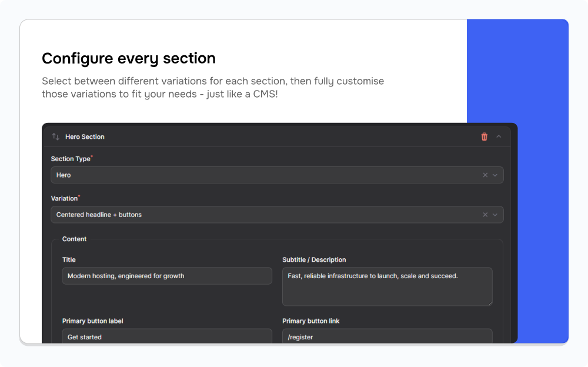Screen dimensions: 588x367
Task: Click the Section Type field showing Hero
Action: (265, 175)
